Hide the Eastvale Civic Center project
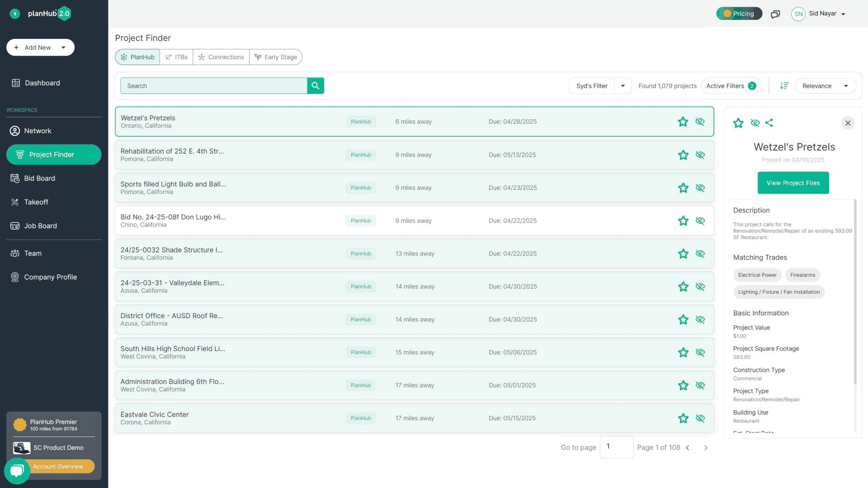The width and height of the screenshot is (868, 488). (700, 418)
